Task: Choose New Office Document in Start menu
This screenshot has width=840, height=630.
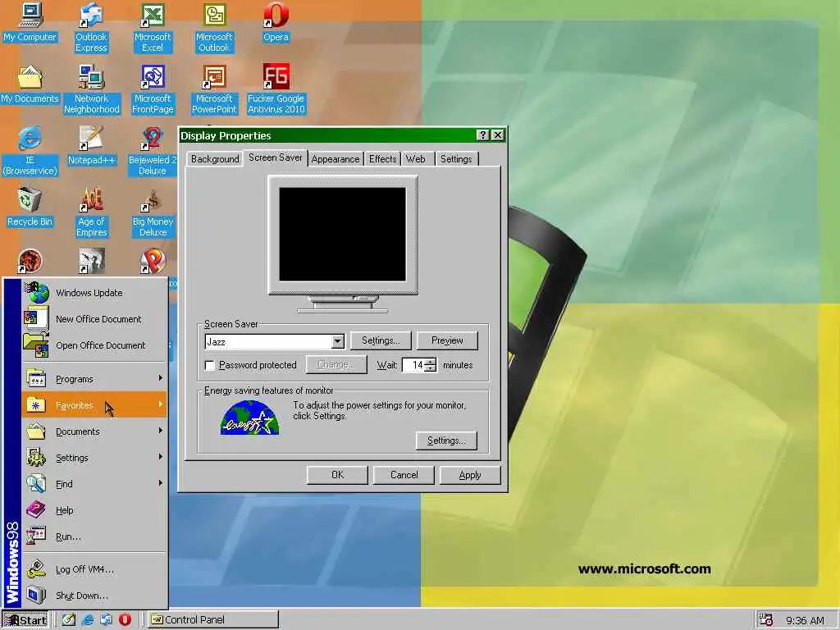Action: coord(94,319)
